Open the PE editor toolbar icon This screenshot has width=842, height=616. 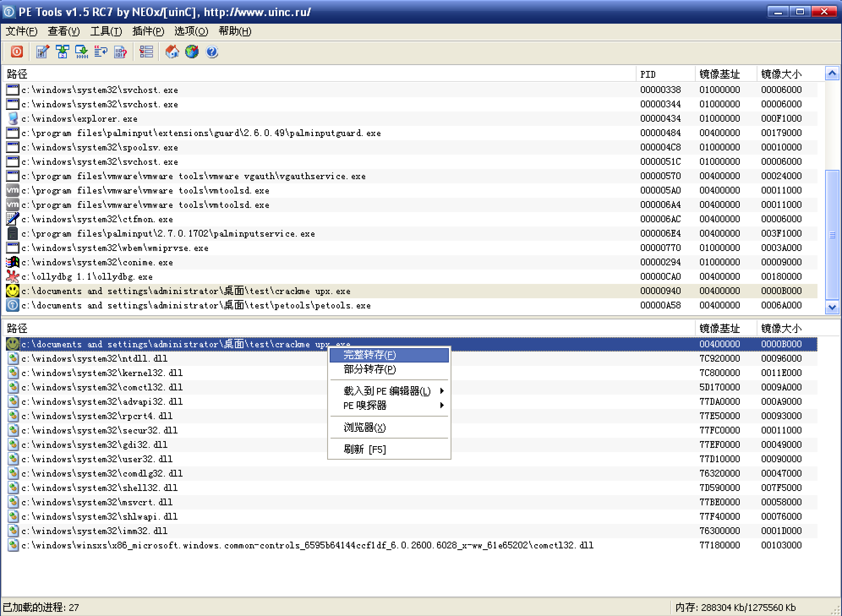(42, 52)
